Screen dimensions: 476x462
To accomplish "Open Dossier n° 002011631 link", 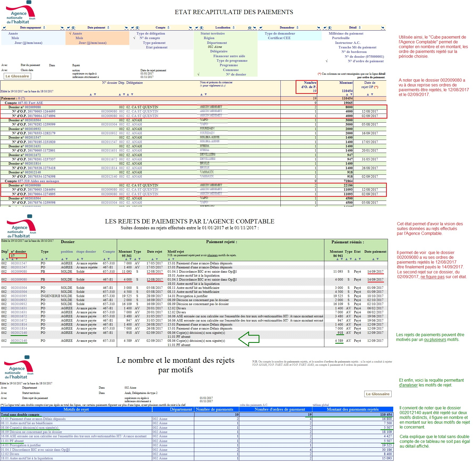I will [x=33, y=146].
